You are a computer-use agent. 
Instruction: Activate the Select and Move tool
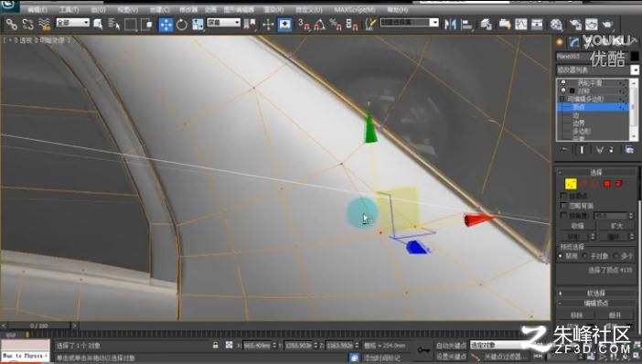166,25
